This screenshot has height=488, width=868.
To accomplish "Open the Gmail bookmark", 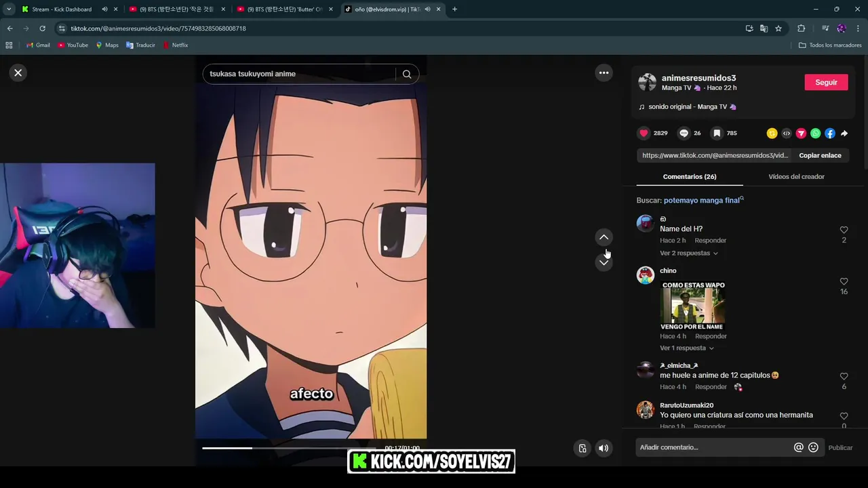I will pyautogui.click(x=38, y=45).
